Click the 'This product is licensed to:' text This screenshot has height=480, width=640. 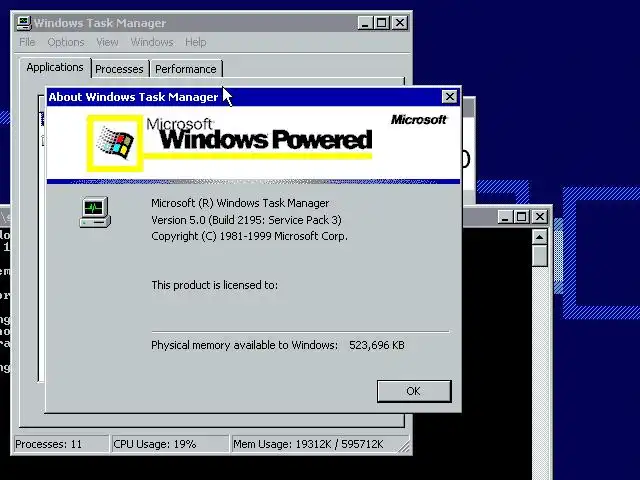215,285
